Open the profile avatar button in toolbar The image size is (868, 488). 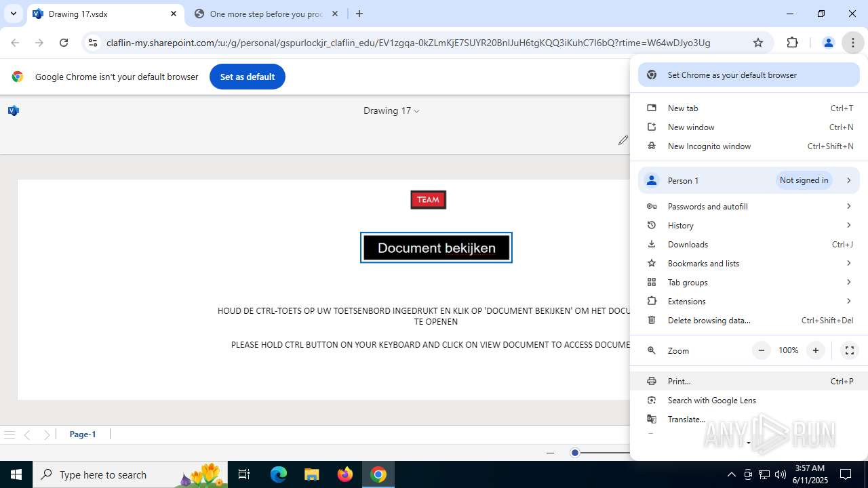click(828, 43)
